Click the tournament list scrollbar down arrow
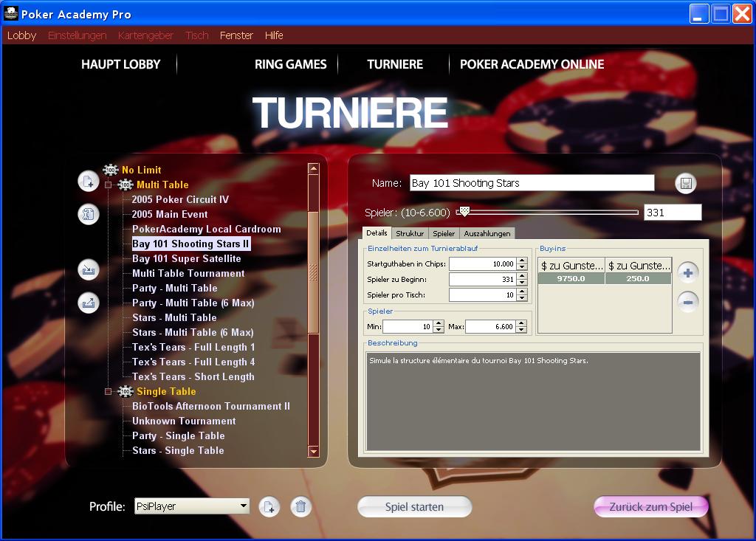Viewport: 756px width, 541px height. tap(313, 451)
